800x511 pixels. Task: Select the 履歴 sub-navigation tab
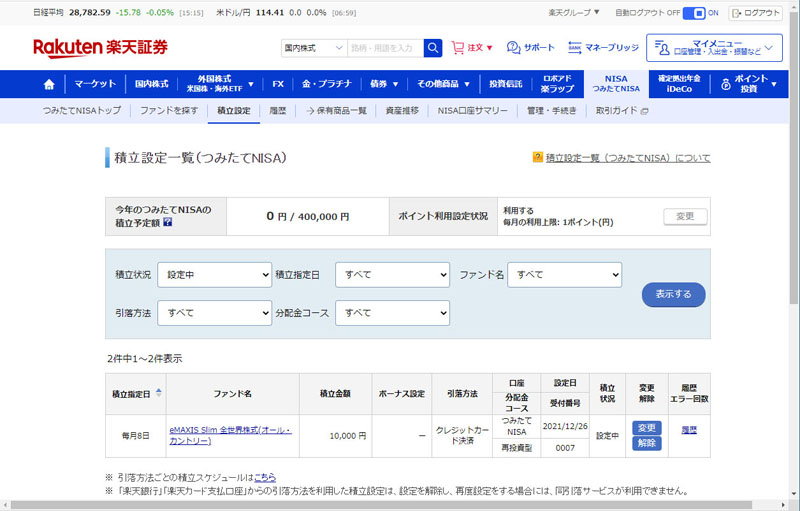(278, 111)
